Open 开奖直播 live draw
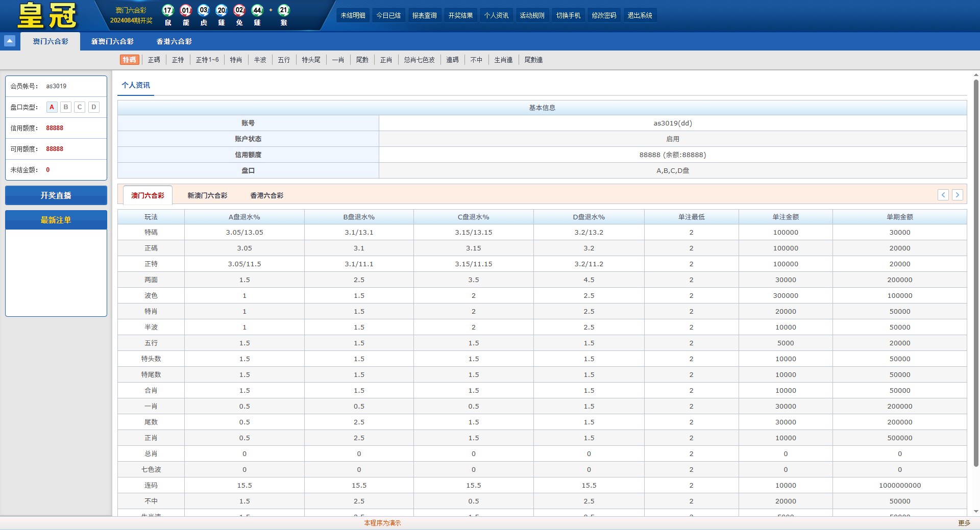This screenshot has height=530, width=980. 56,195
